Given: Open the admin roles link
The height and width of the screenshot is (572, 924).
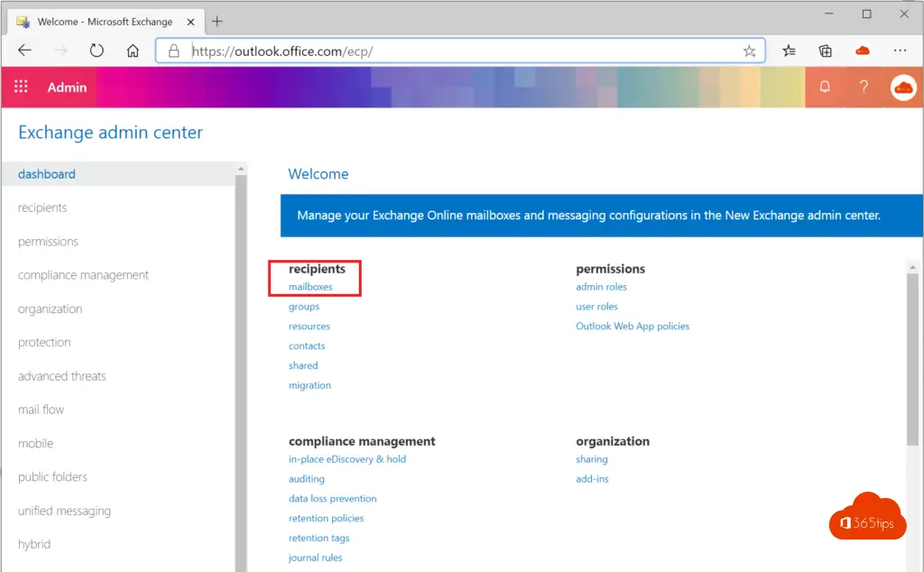Looking at the screenshot, I should pos(602,287).
